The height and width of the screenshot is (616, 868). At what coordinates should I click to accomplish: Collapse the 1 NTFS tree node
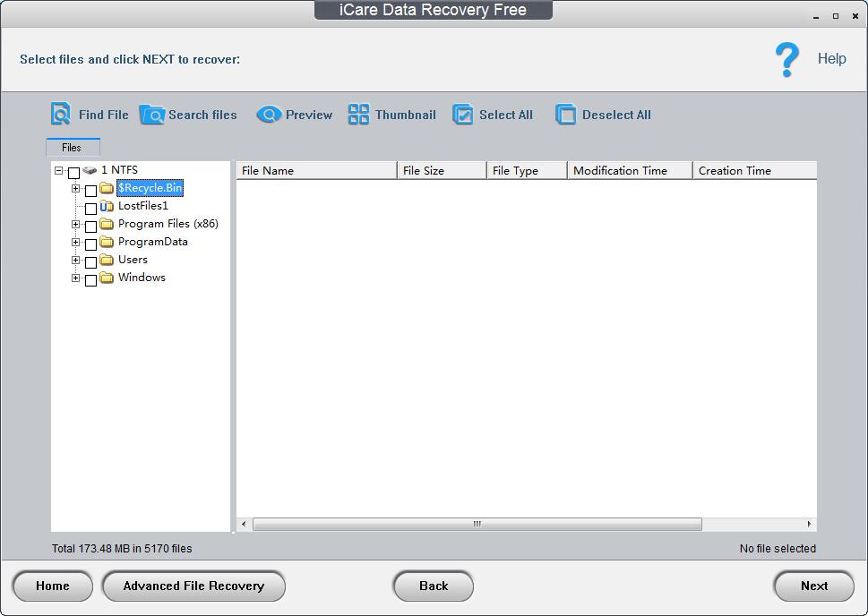pyautogui.click(x=59, y=170)
